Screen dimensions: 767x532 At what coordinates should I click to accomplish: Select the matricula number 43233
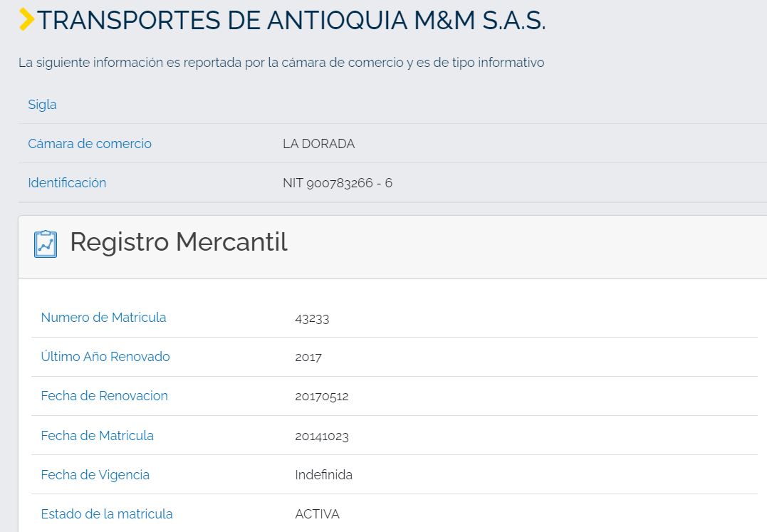pos(312,318)
